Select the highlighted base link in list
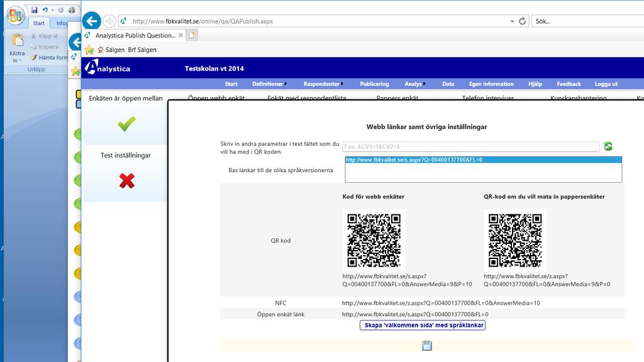644x362 pixels. tap(484, 160)
